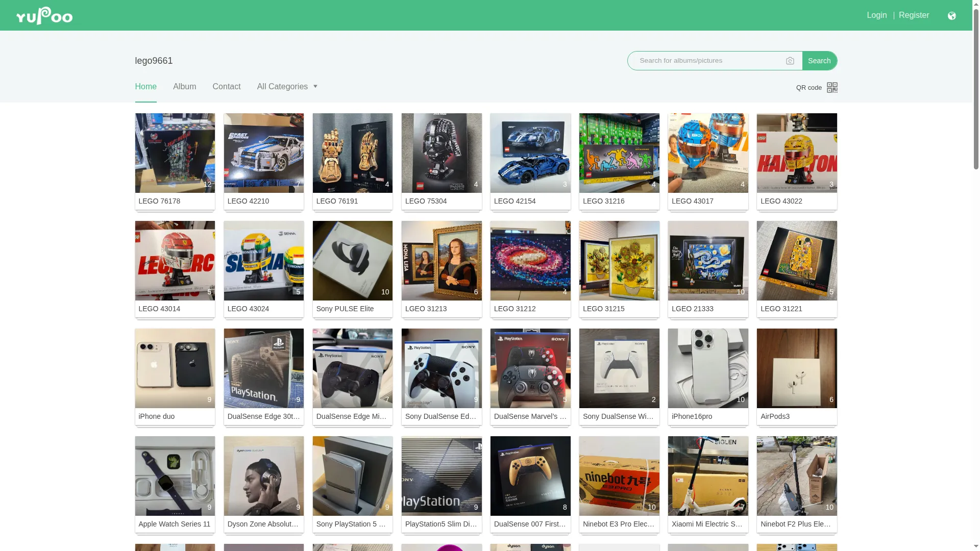Open the iPhone16pro album thumbnail
Image resolution: width=980 pixels, height=551 pixels.
point(708,368)
